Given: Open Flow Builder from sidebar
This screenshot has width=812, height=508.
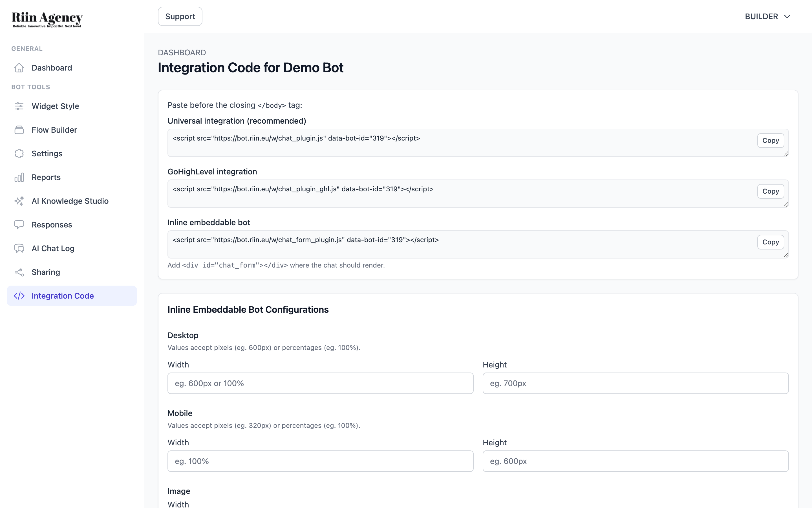Looking at the screenshot, I should [x=72, y=130].
